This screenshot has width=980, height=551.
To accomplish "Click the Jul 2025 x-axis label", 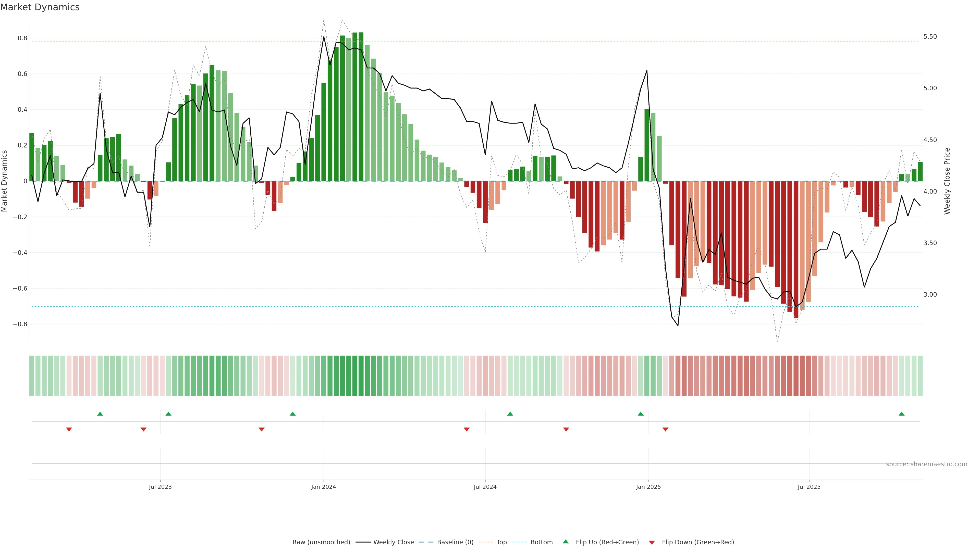I will pyautogui.click(x=809, y=487).
